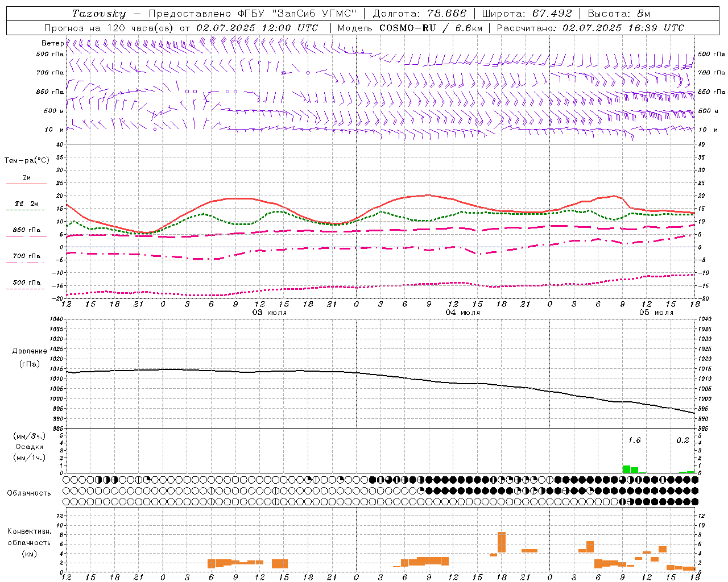
Task: Click the Конвективн. облачность label
Action: coord(29,537)
